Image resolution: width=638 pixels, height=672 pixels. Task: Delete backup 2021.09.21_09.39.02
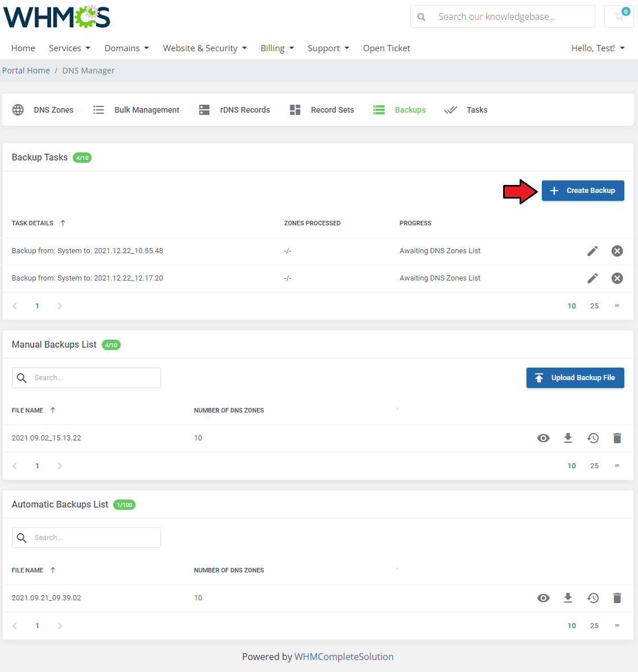(x=617, y=598)
